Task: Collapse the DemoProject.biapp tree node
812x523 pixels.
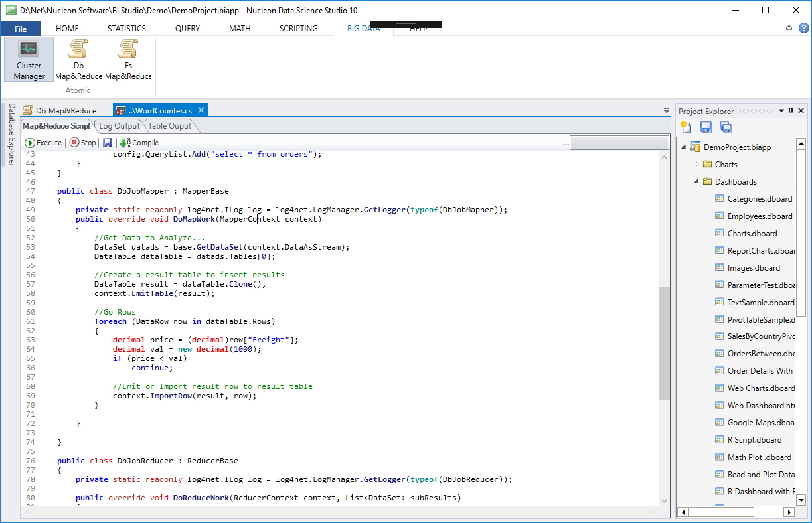Action: (x=684, y=147)
